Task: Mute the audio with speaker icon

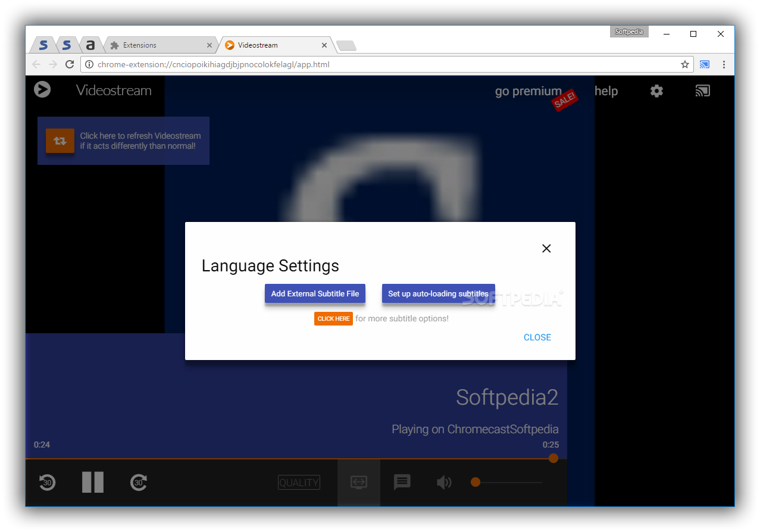Action: pos(444,482)
